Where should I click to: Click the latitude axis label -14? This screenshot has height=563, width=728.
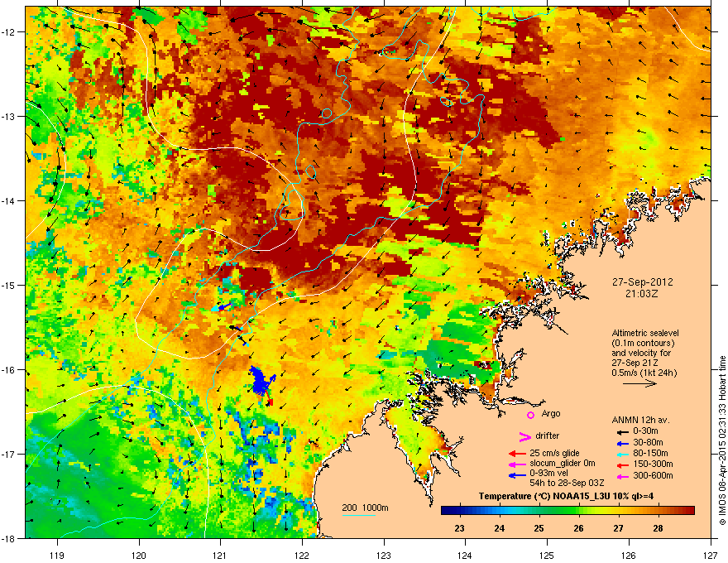click(9, 200)
